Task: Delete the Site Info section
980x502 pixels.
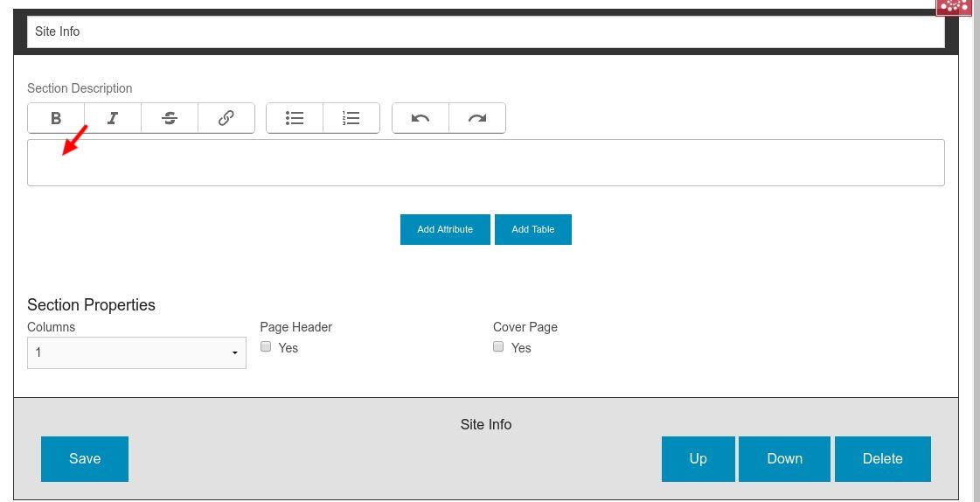Action: [x=882, y=458]
